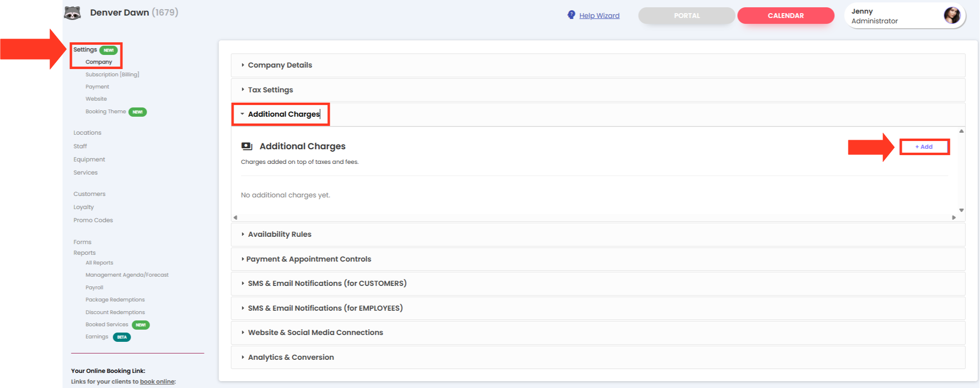Open Booked Services report
Image resolution: width=980 pixels, height=388 pixels.
tap(107, 324)
